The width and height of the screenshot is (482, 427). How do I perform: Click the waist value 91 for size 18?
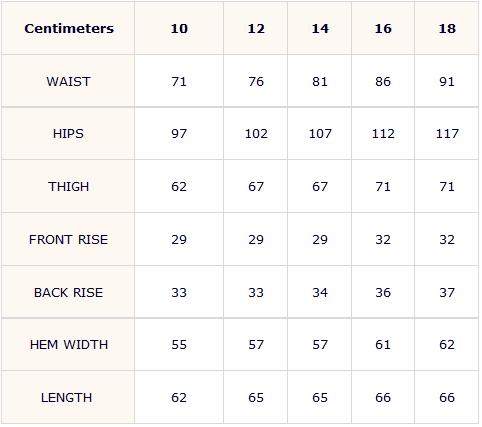point(447,81)
